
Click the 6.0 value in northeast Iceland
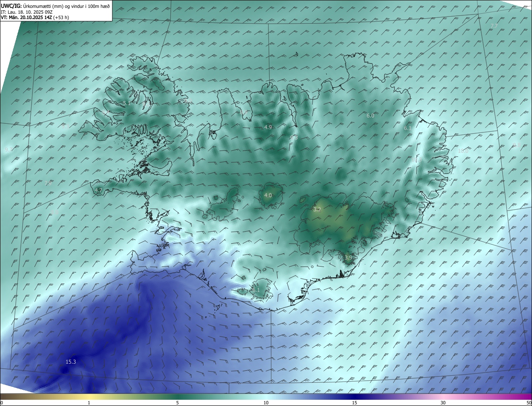(x=370, y=116)
